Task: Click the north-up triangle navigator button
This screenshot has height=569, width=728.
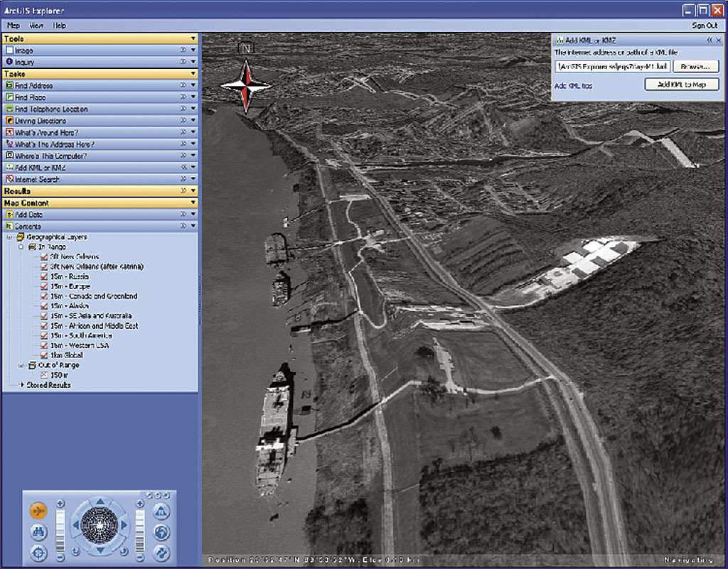Action: [x=161, y=512]
